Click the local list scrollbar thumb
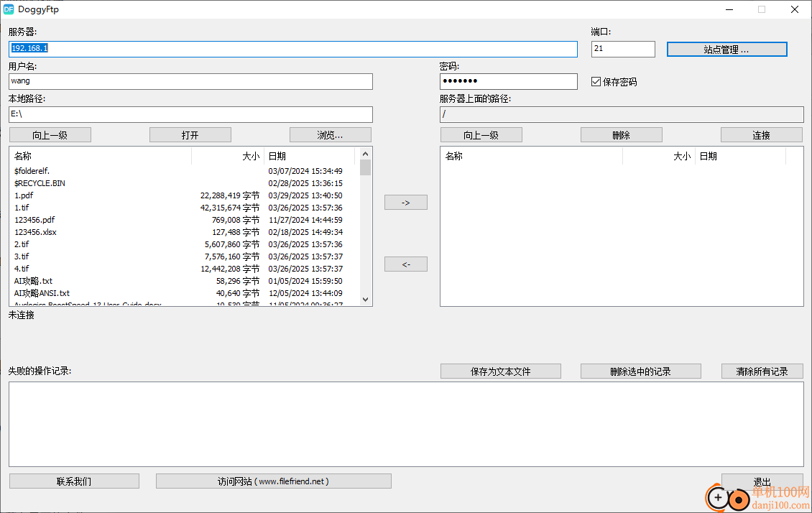 point(366,167)
